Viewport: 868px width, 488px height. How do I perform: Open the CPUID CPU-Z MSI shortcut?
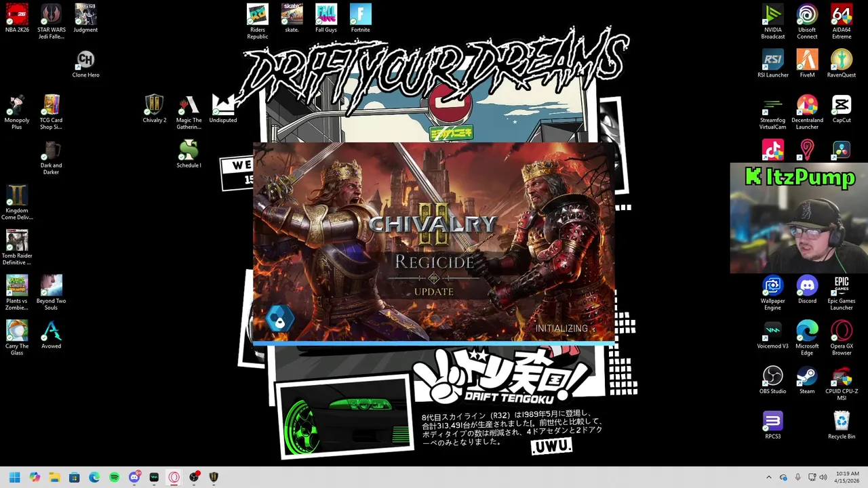(x=842, y=384)
